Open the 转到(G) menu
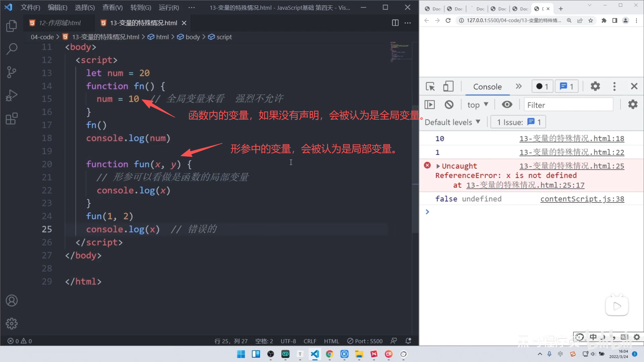Screen dimensions: 644x362 click(141, 7)
